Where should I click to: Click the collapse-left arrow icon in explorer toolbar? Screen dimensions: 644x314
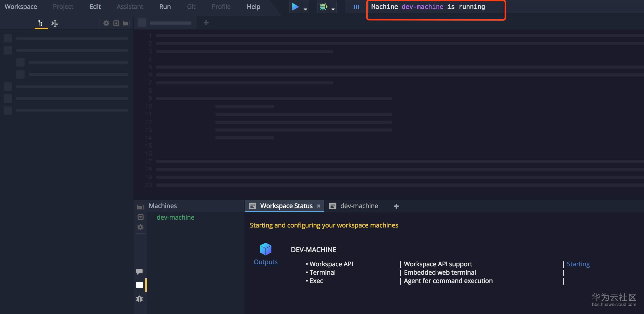pyautogui.click(x=116, y=23)
